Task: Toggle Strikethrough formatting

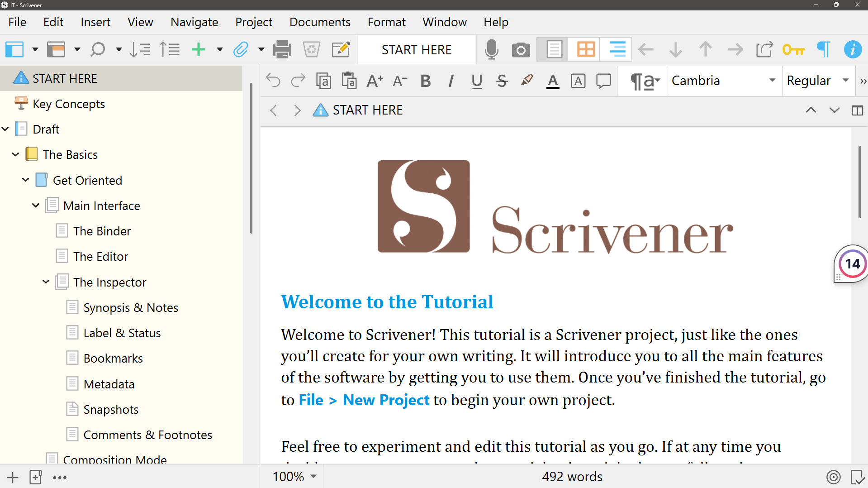Action: coord(502,81)
